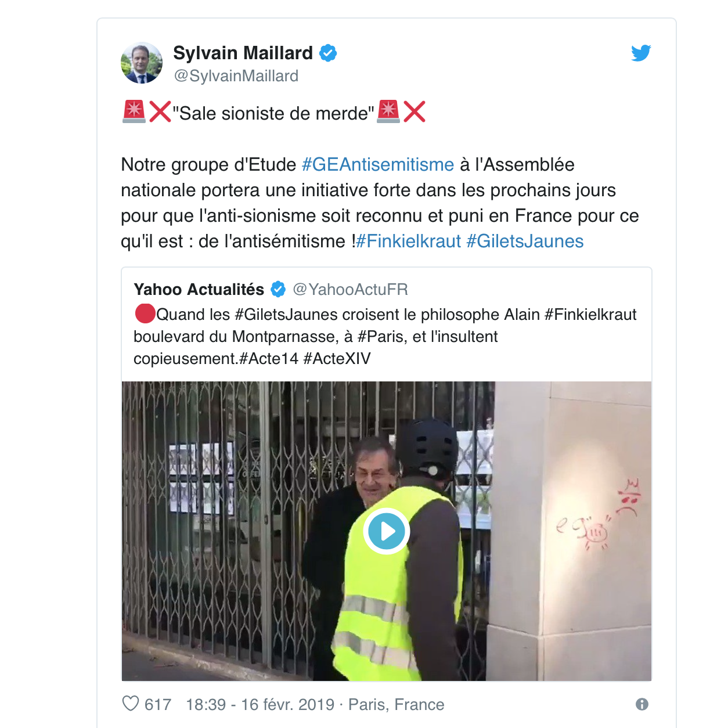The image size is (728, 728).
Task: Click the 617 likes count
Action: [158, 704]
